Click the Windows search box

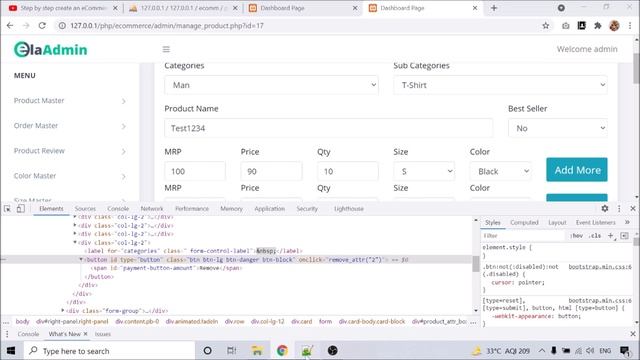tap(109, 351)
